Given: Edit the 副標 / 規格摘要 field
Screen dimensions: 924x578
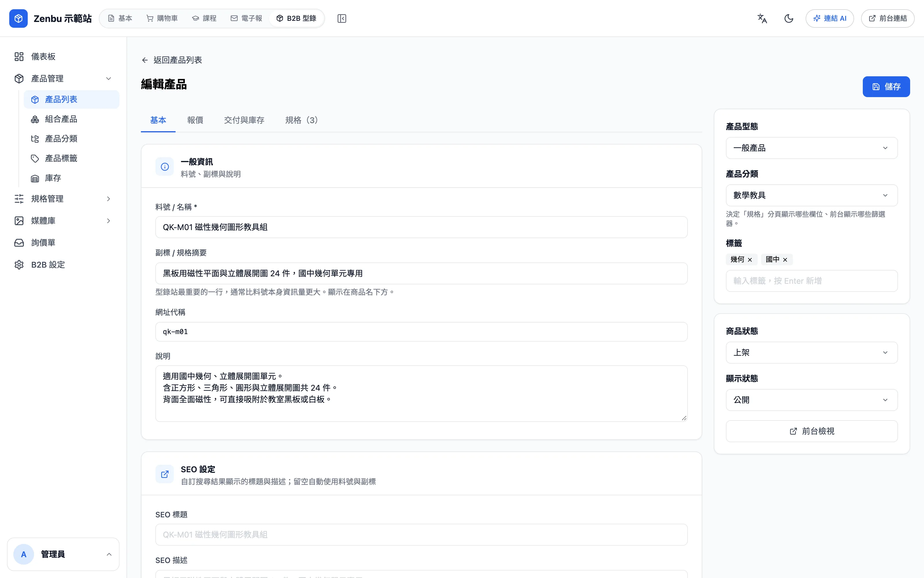Looking at the screenshot, I should 421,273.
